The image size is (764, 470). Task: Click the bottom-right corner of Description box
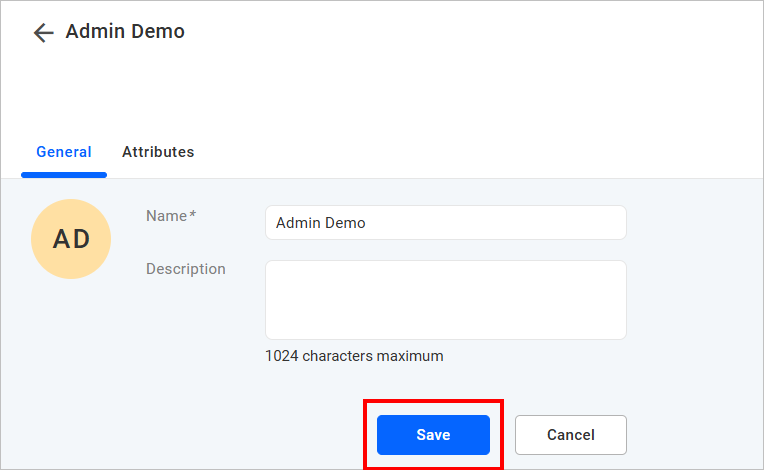point(620,333)
